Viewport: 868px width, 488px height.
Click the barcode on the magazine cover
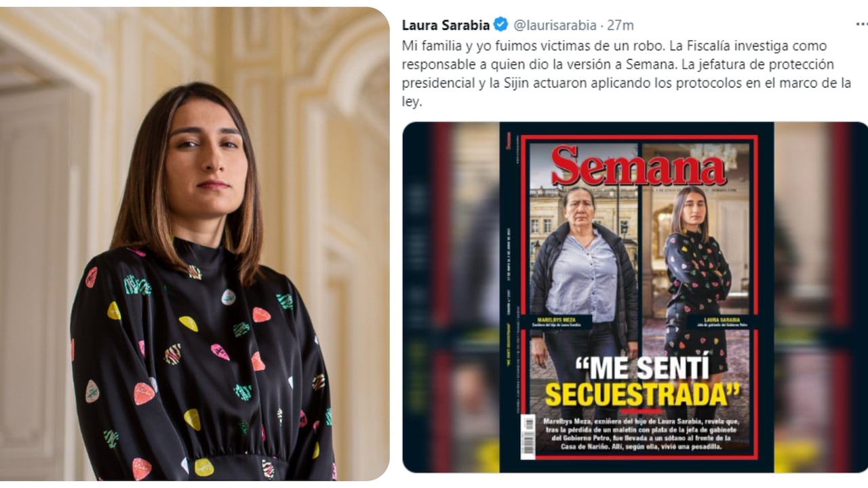click(x=528, y=436)
